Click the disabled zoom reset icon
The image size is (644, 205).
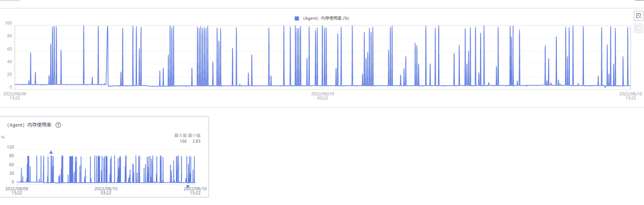click(639, 28)
